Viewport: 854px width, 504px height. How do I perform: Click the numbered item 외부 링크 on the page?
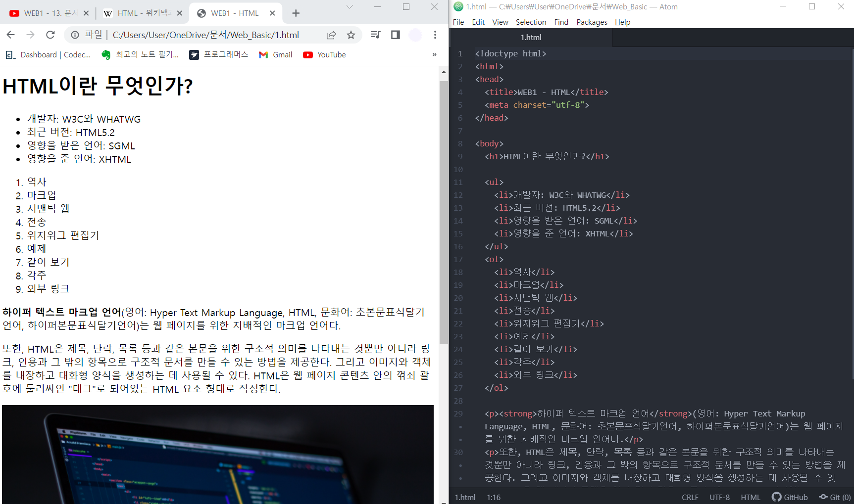click(x=48, y=289)
